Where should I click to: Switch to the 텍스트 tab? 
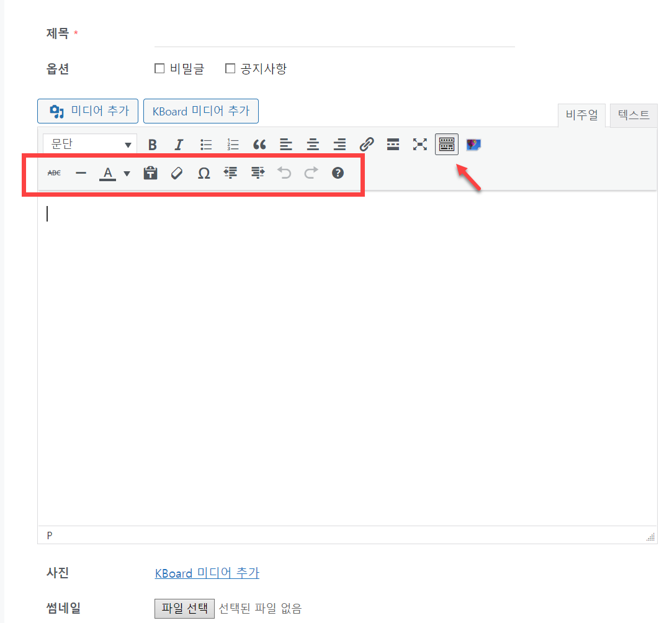[x=633, y=115]
